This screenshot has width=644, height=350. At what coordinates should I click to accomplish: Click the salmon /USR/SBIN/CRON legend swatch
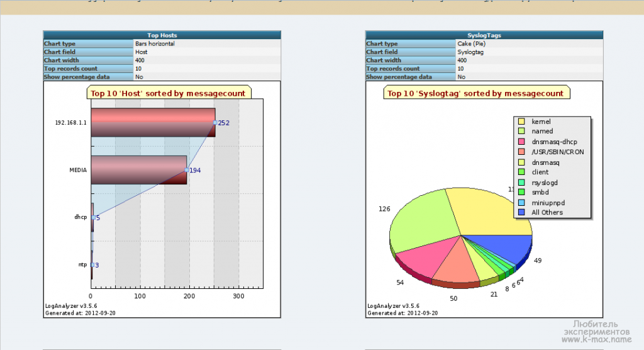pyautogui.click(x=521, y=152)
